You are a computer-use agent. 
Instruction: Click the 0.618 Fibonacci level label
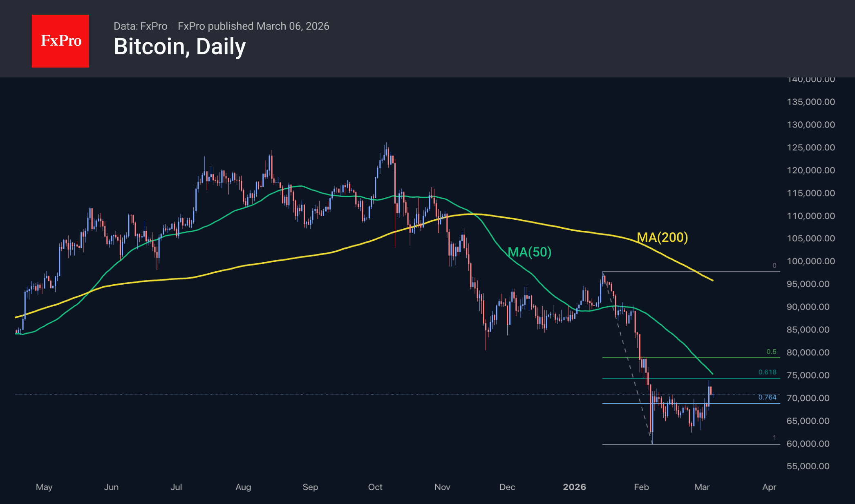click(x=767, y=372)
